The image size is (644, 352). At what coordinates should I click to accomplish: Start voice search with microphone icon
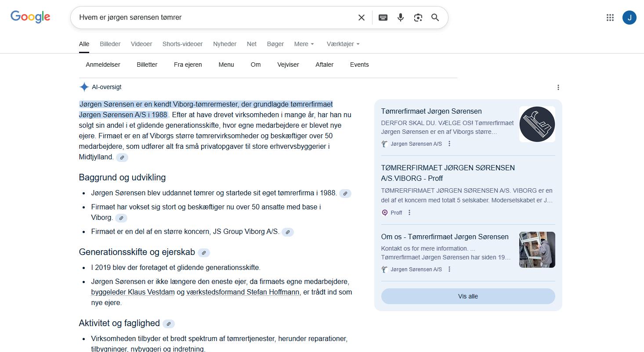[x=401, y=18]
